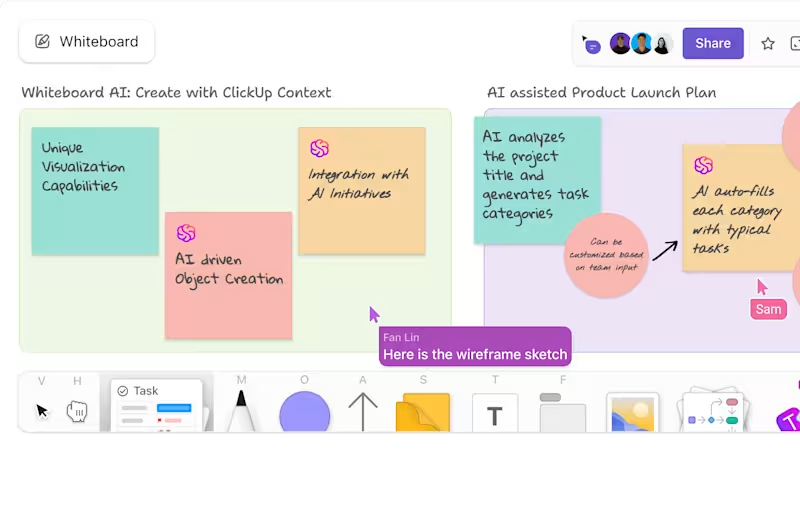Screen dimensions: 800x519
Task: Open the flowchart templates tool
Action: click(713, 412)
